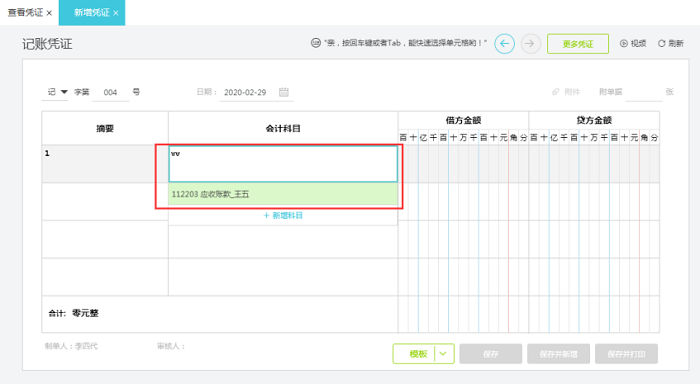Viewport: 700px width, 384px height.
Task: Click the 摘要 cell in row 1
Action: (x=105, y=163)
